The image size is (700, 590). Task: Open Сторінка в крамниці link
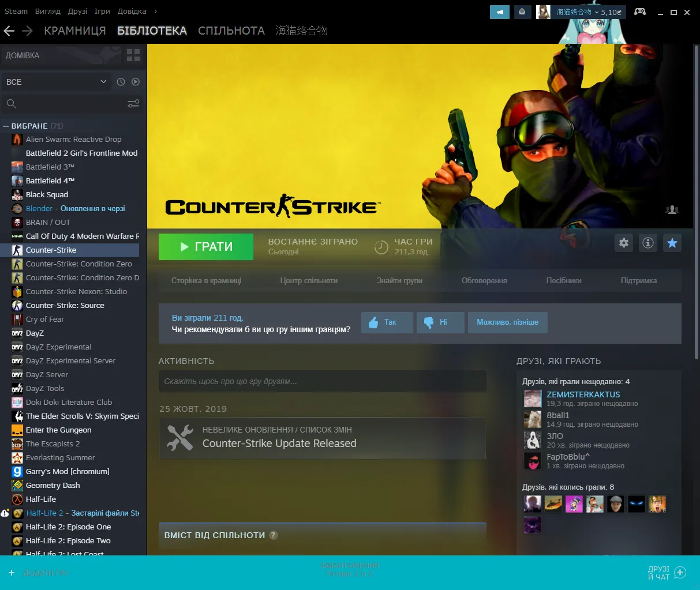tap(206, 281)
